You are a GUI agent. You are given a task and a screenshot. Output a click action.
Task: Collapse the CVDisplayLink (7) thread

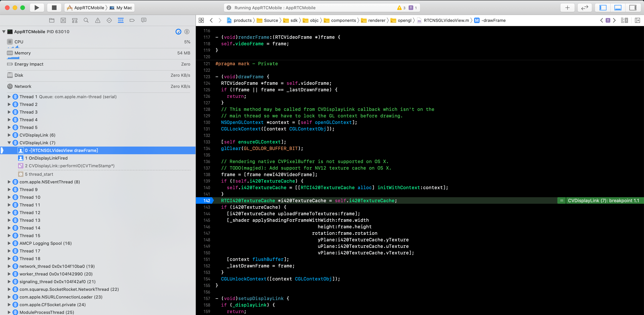click(x=9, y=143)
